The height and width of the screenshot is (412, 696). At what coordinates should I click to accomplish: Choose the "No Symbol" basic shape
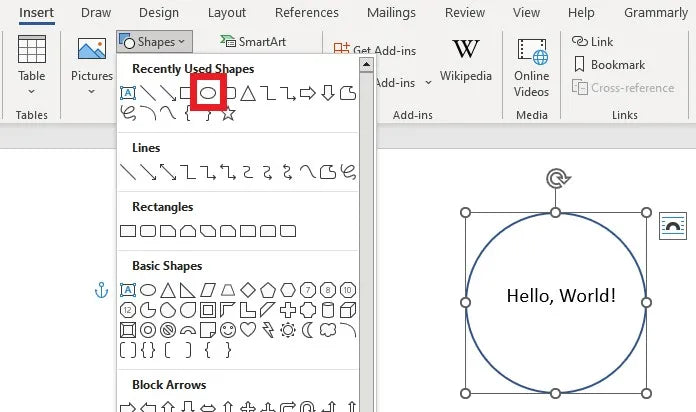pos(168,329)
